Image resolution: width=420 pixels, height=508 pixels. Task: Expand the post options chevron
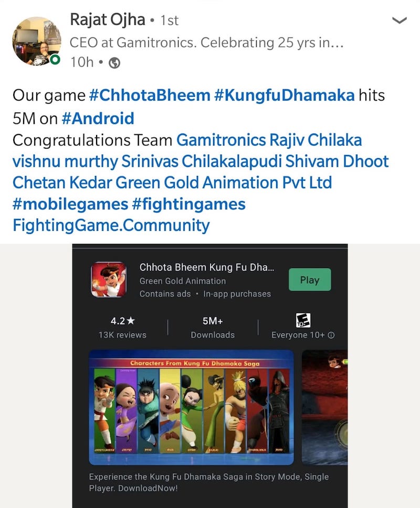point(400,20)
